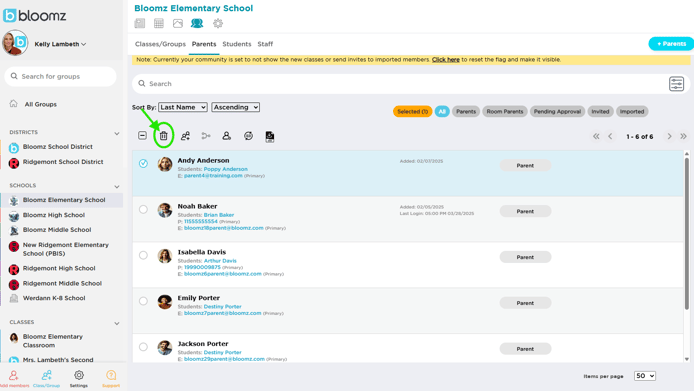Go to next page arrow
This screenshot has width=694, height=391.
click(669, 136)
